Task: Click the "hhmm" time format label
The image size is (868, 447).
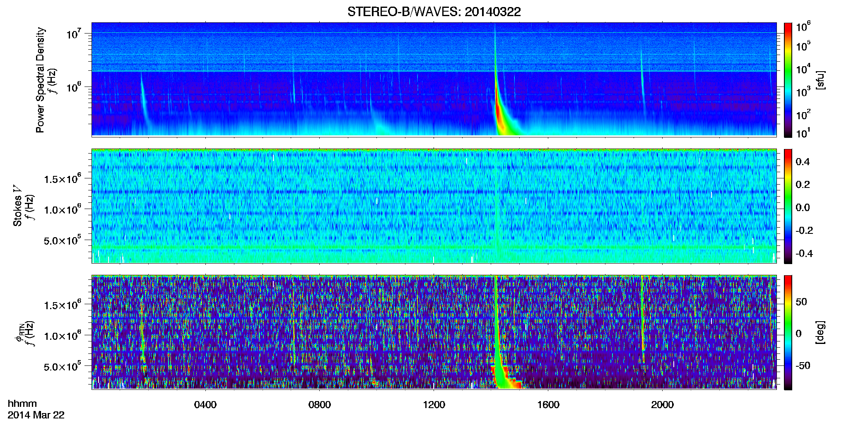Action: (22, 404)
